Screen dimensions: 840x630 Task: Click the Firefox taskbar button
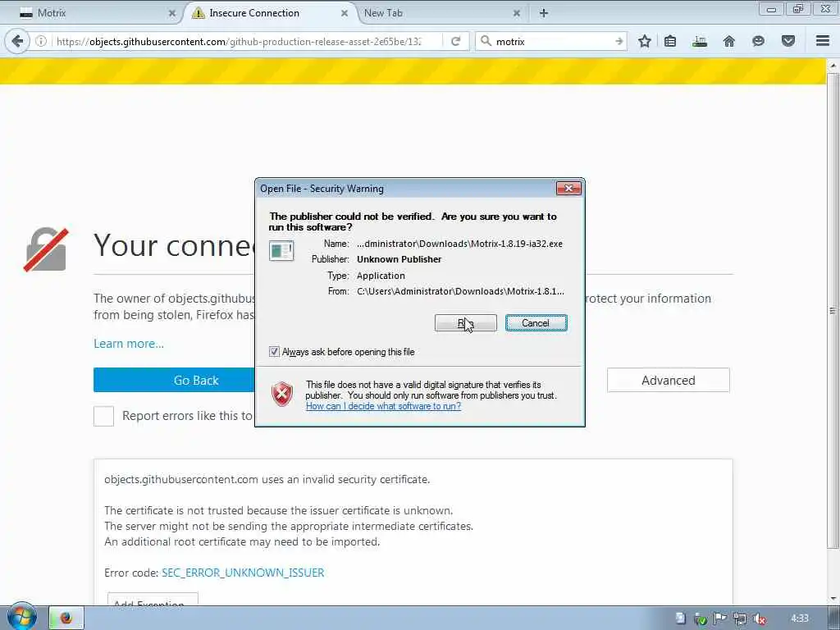(x=66, y=618)
